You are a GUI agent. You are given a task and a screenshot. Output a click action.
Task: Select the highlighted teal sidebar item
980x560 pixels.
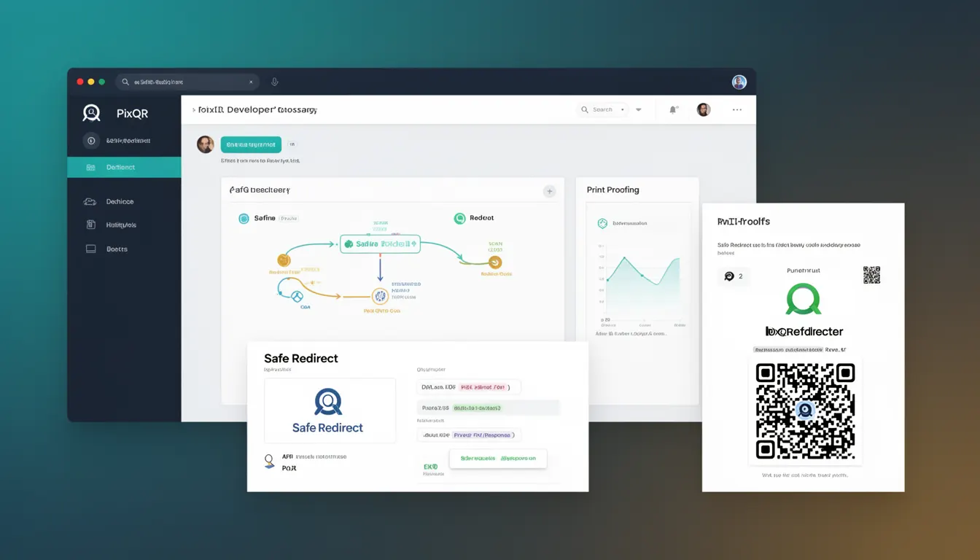[124, 167]
